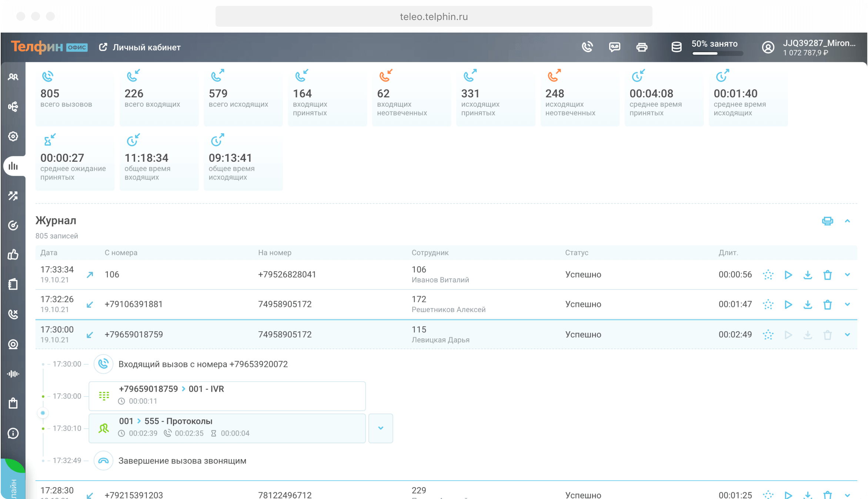Sort the log by Сотрудник column
The width and height of the screenshot is (868, 499).
[430, 252]
